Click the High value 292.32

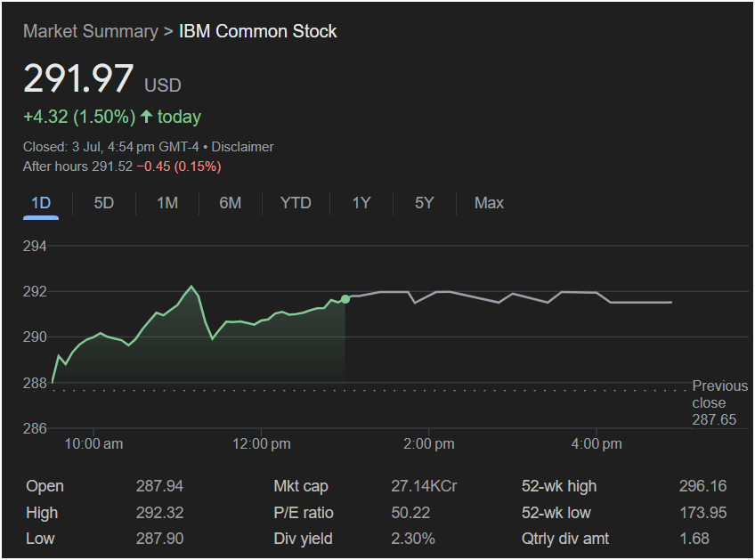click(x=159, y=513)
